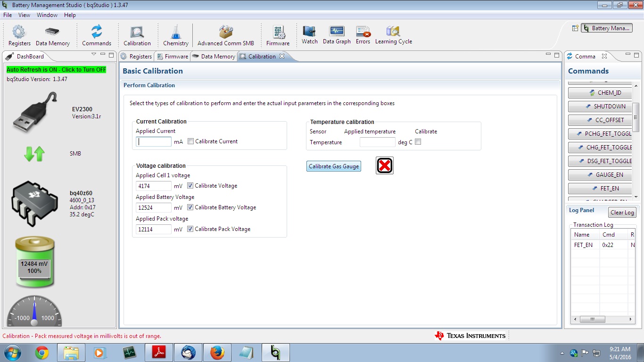This screenshot has height=362, width=644.
Task: Click the Applied Pack voltage field
Action: tap(154, 229)
